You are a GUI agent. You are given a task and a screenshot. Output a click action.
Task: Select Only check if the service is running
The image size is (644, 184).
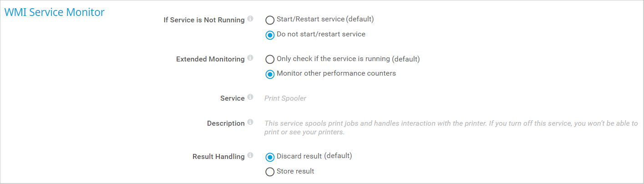(x=270, y=59)
